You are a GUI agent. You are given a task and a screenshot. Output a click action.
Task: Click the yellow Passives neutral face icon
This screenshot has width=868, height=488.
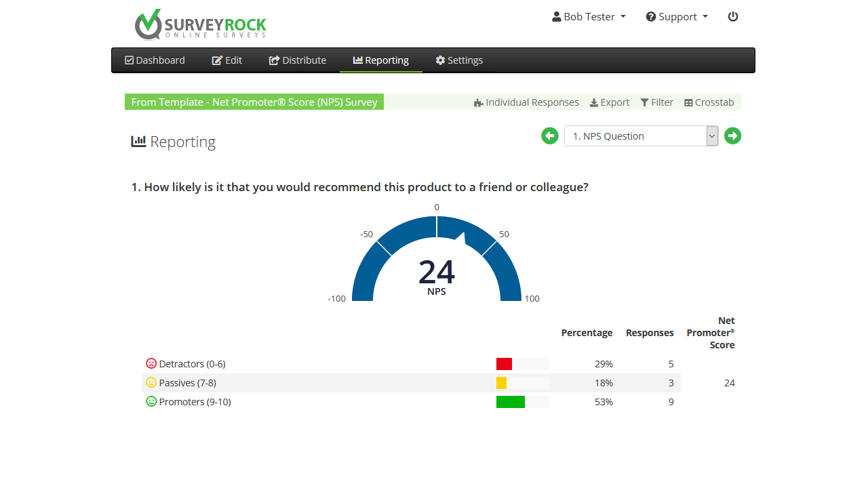151,382
